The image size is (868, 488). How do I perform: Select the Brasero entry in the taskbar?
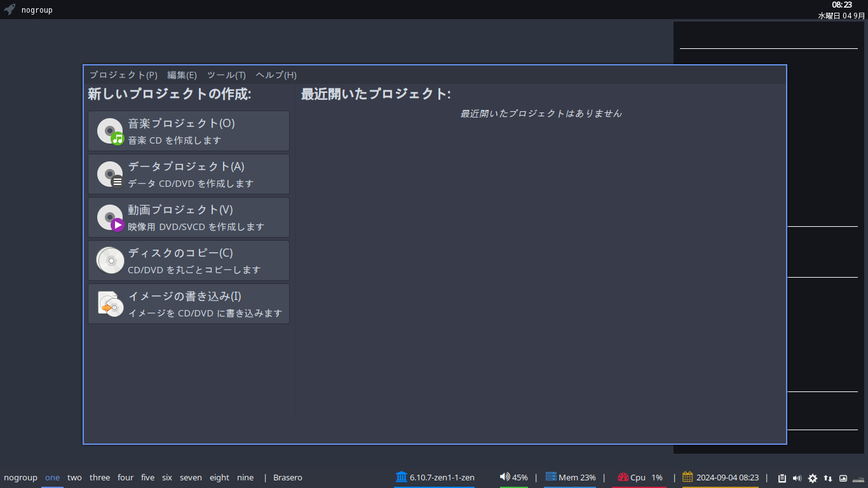tap(287, 477)
